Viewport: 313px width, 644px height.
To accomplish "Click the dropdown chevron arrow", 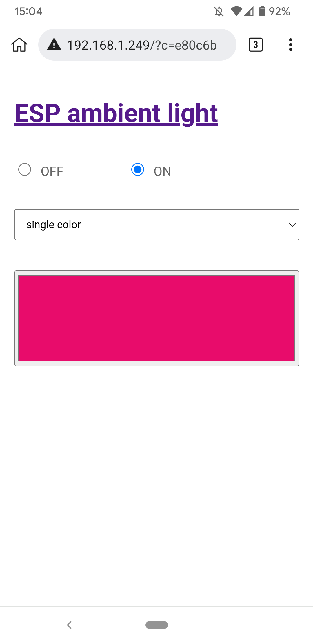I will coord(292,225).
